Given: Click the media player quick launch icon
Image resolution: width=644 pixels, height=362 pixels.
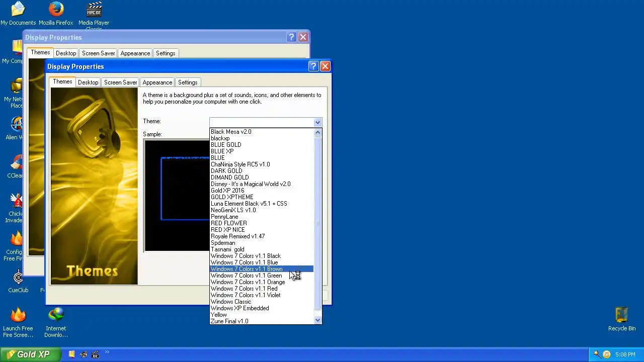Looking at the screenshot, I should click(95, 354).
